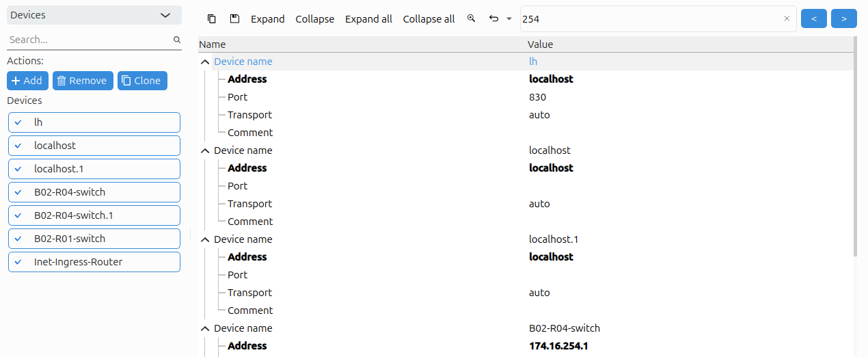
Task: Click the Add device button
Action: (x=27, y=81)
